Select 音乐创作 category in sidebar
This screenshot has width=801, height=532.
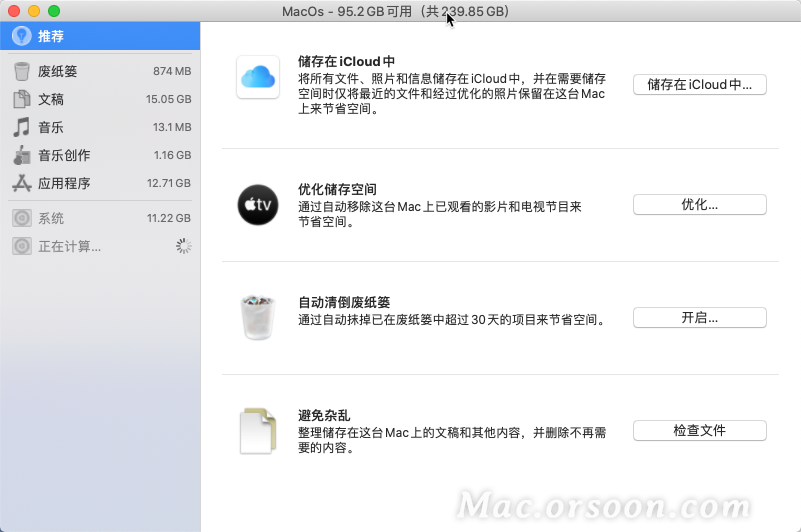100,155
